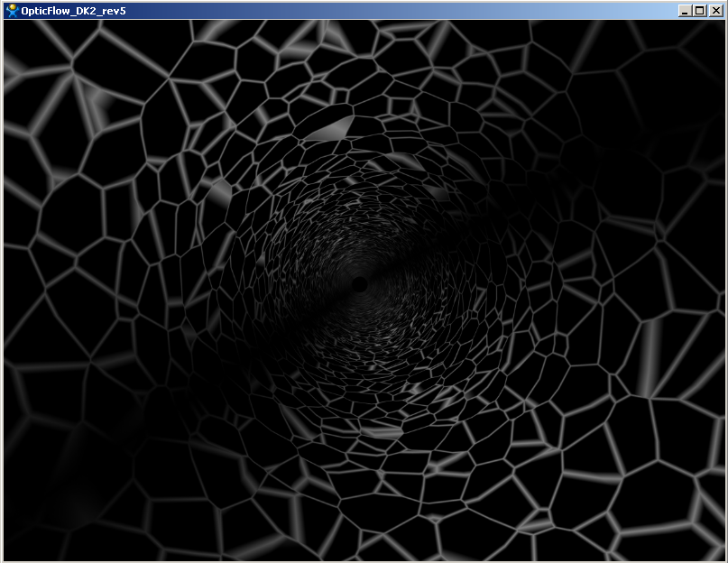Click the middle of the right edge of canvas
The image size is (728, 563).
click(722, 290)
